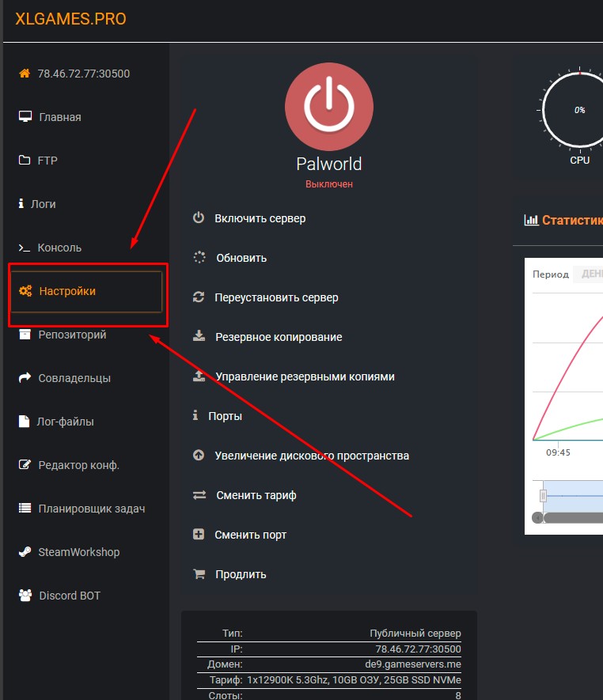
Task: Click Переустановить сервер action
Action: (x=276, y=297)
